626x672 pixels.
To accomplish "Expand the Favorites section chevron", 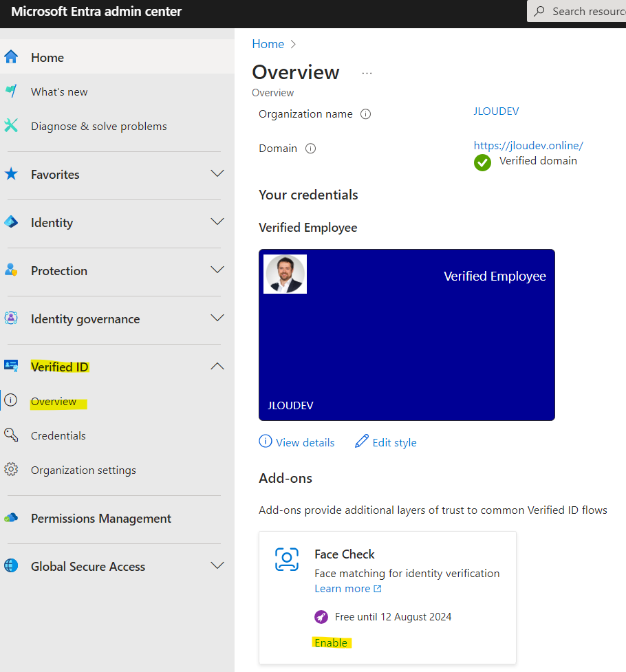I will click(x=218, y=173).
